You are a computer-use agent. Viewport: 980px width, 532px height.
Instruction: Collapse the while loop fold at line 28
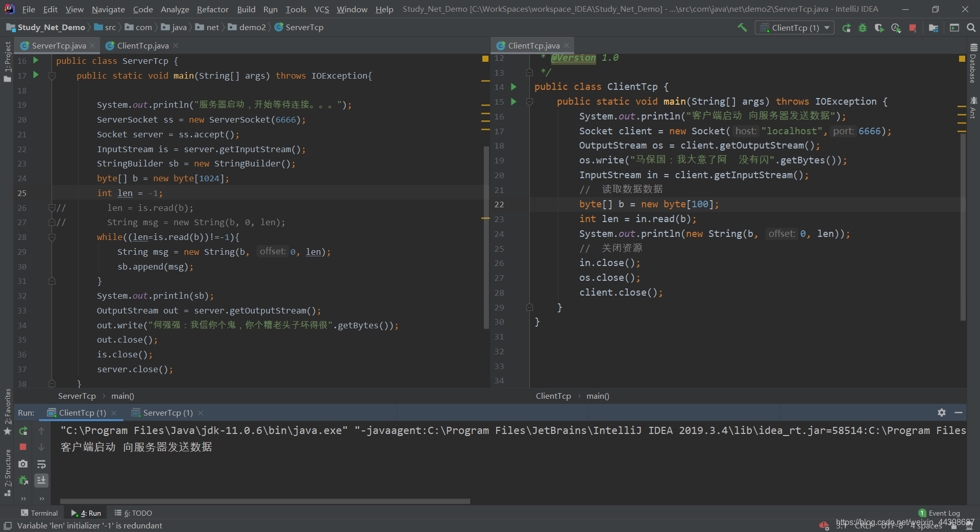[52, 237]
